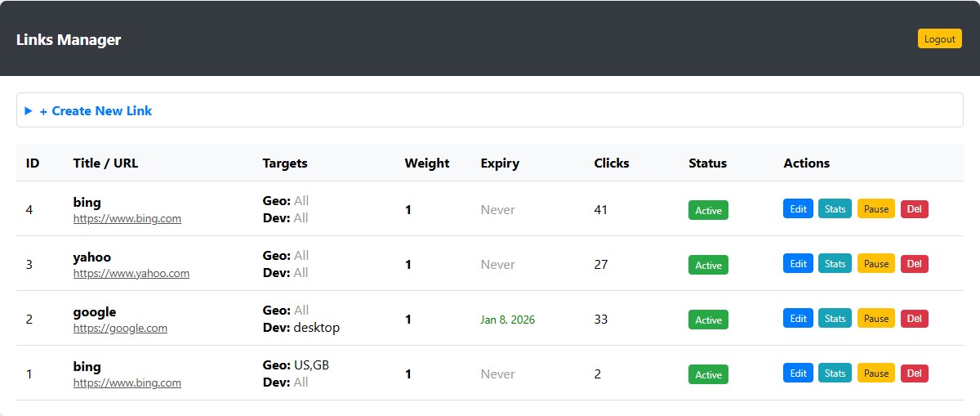Open the https://google.com URL
Viewport: 980px width, 416px height.
click(120, 328)
